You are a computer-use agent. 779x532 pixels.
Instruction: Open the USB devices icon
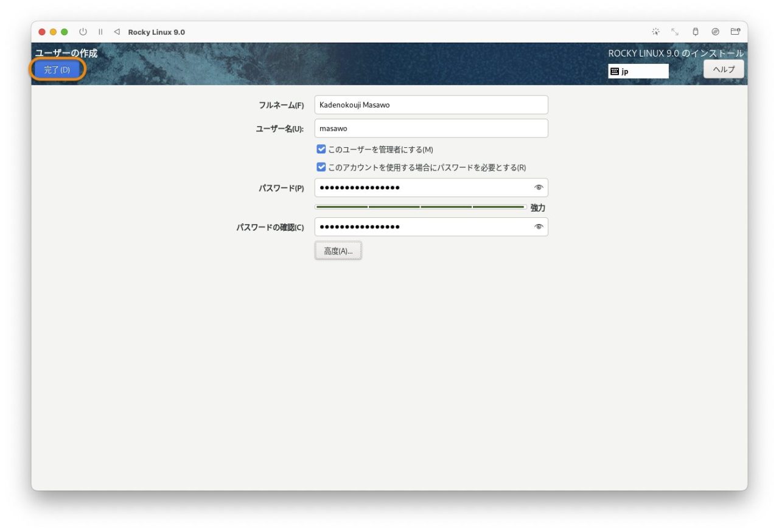click(694, 32)
